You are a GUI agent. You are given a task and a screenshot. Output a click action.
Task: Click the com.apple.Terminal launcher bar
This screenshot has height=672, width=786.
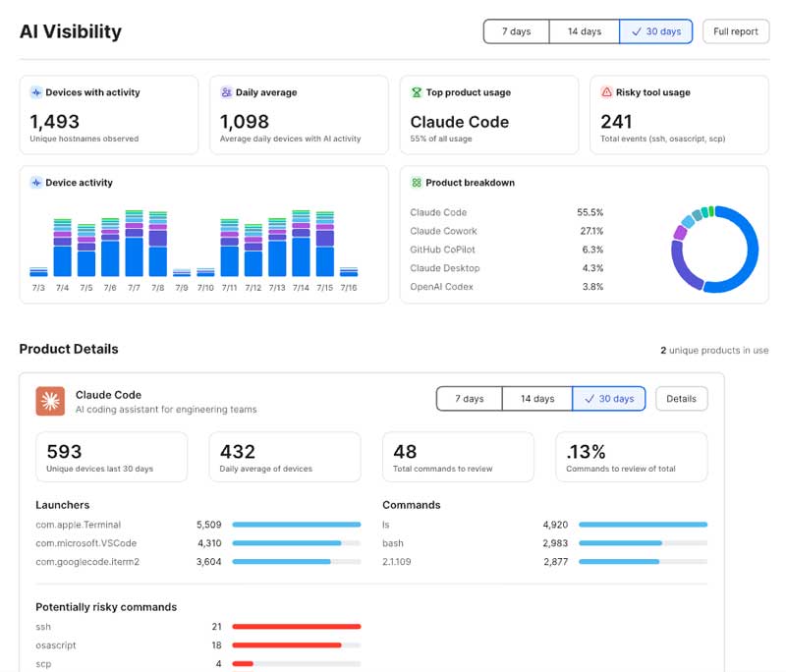[x=297, y=525]
